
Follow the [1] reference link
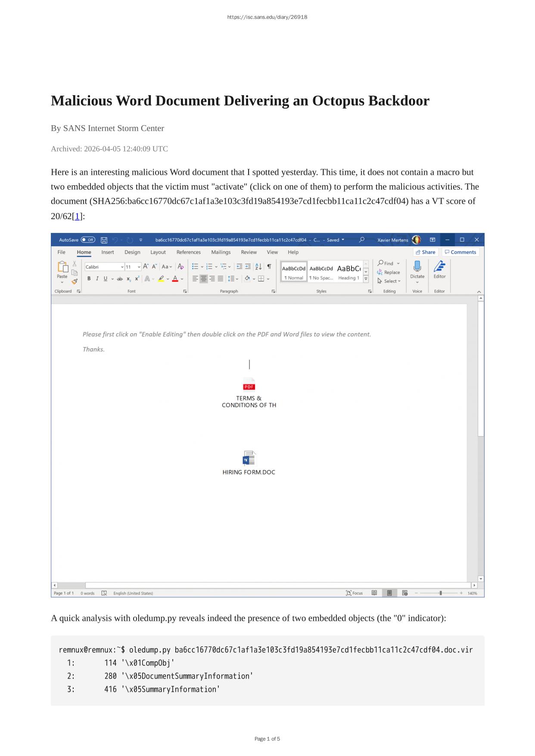coord(78,216)
